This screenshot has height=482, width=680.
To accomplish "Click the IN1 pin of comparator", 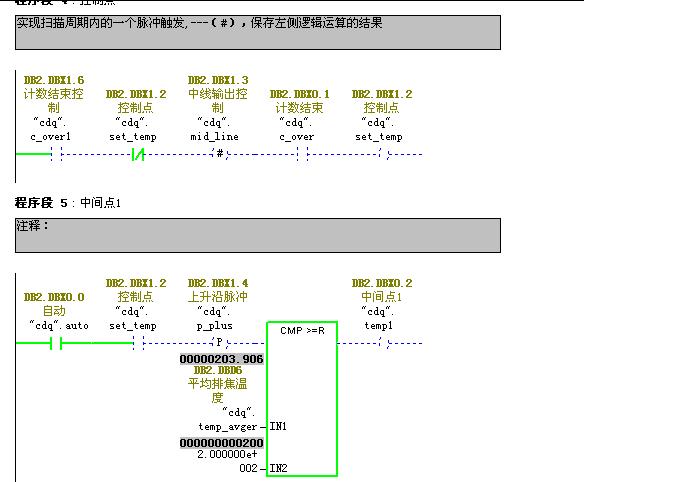I will click(278, 426).
